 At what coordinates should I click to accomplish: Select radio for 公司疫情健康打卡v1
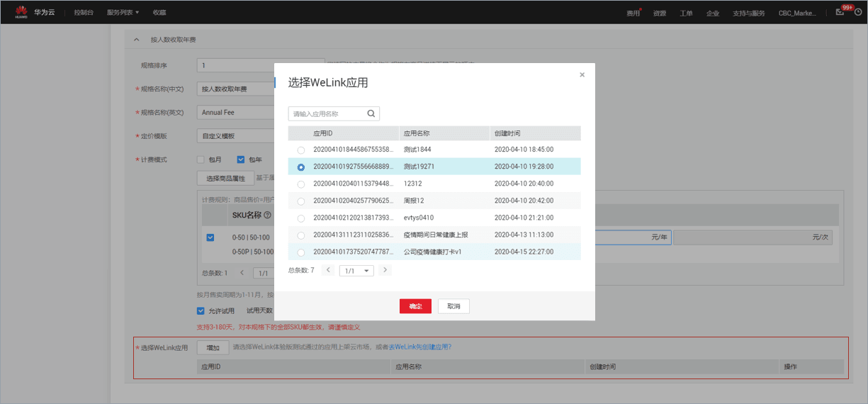(x=301, y=252)
